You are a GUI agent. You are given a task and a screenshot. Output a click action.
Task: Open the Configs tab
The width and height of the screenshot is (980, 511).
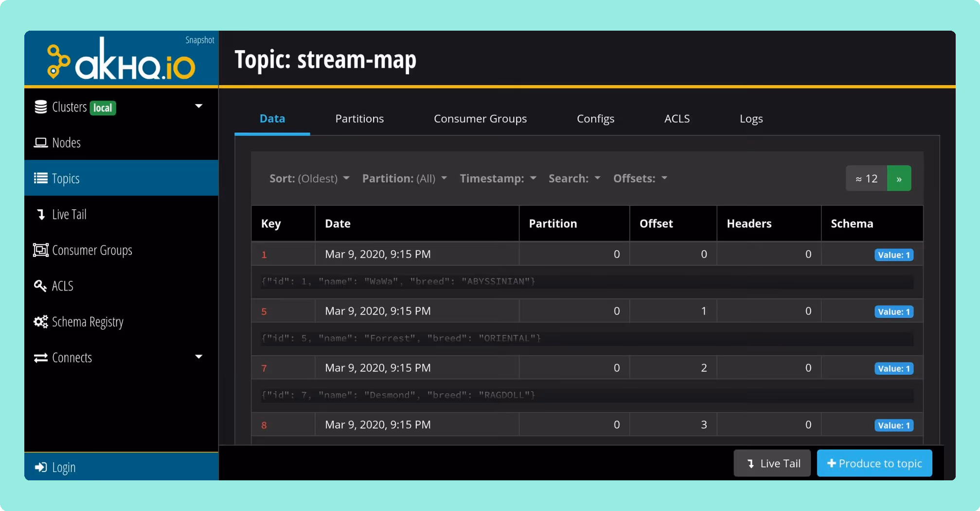tap(595, 119)
